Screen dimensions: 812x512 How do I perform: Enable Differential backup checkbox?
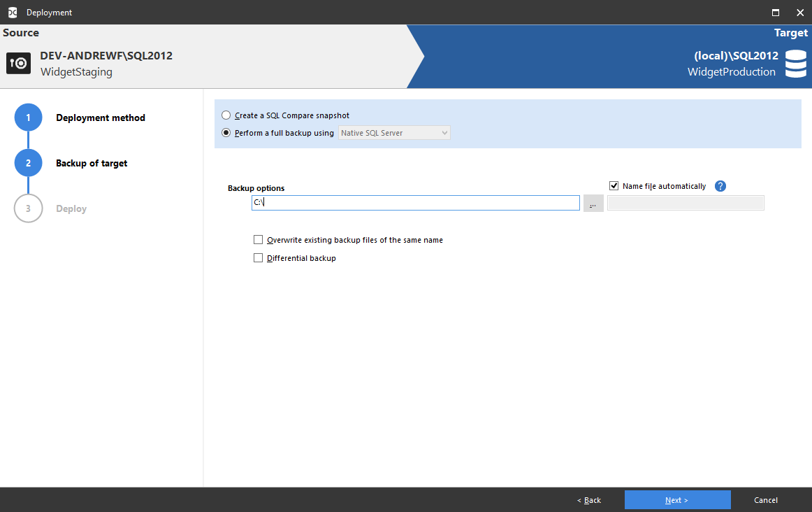[258, 258]
